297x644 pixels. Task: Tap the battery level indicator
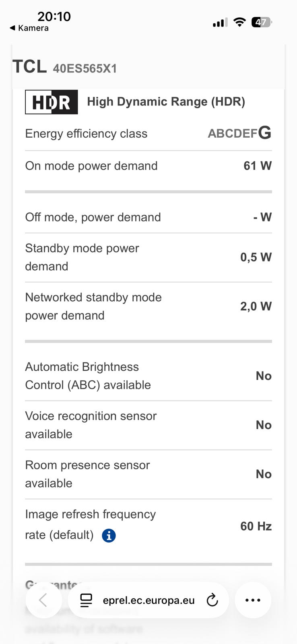261,22
